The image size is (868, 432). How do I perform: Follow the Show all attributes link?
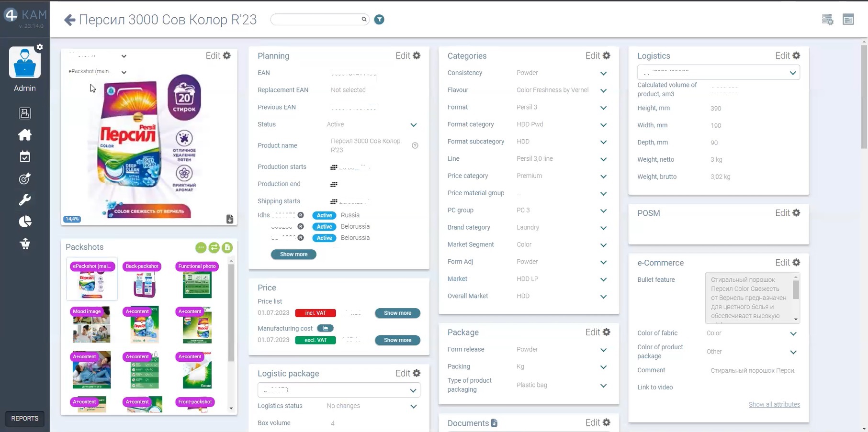click(774, 404)
